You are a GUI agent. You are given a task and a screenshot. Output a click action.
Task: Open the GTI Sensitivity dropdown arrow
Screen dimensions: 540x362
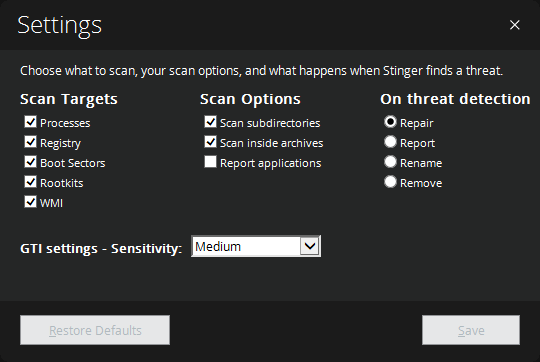[x=310, y=246]
